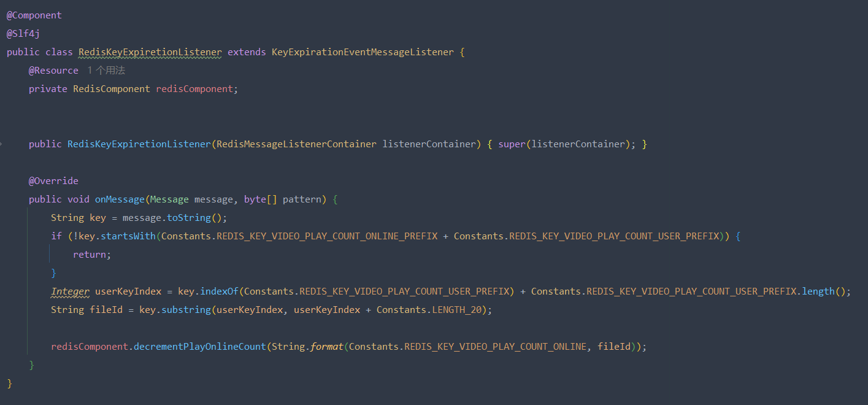Viewport: 868px width, 405px height.
Task: Click the pattern parameter name
Action: (302, 199)
